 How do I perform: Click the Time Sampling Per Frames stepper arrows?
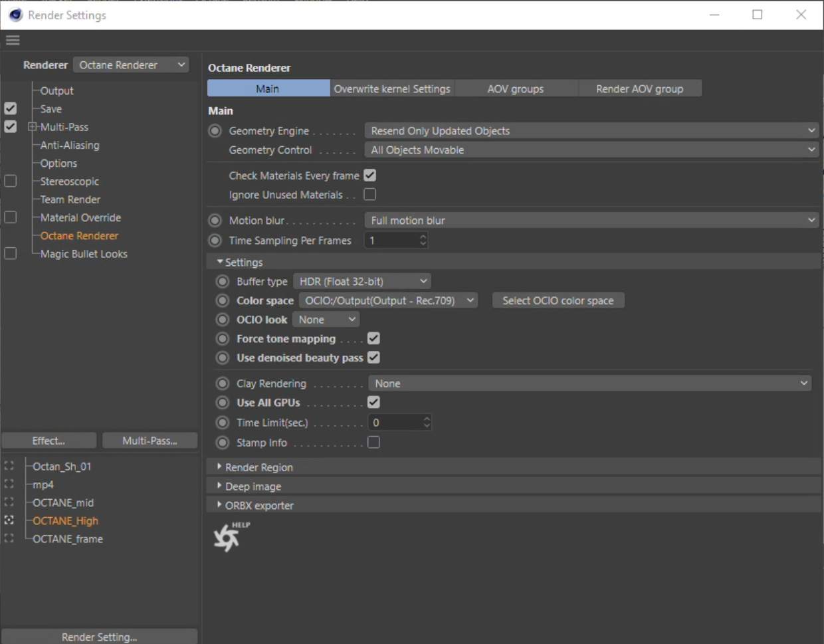click(x=423, y=240)
